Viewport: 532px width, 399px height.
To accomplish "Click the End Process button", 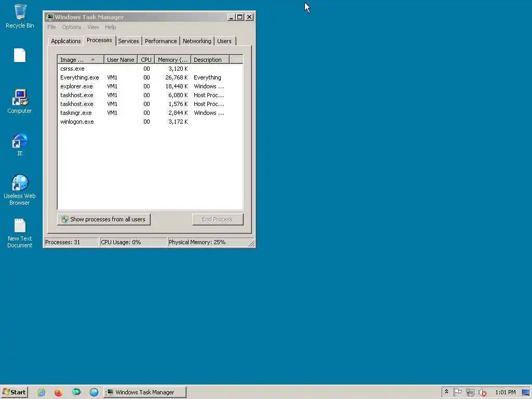I will [x=218, y=219].
